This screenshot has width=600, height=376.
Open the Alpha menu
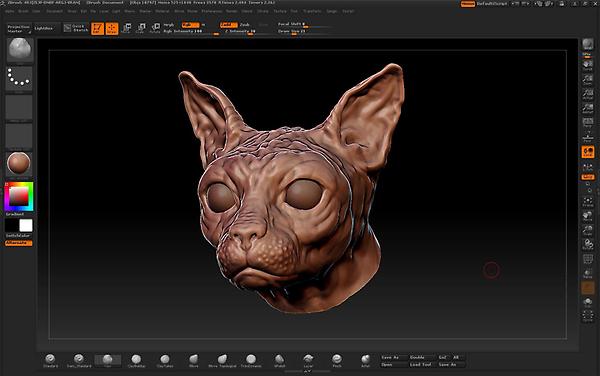click(x=10, y=11)
